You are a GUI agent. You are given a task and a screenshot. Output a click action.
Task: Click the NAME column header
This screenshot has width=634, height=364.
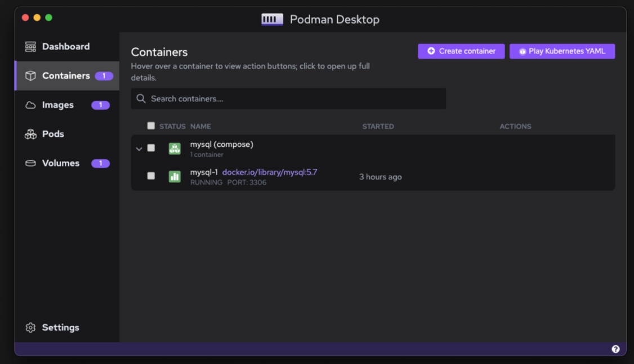tap(200, 127)
